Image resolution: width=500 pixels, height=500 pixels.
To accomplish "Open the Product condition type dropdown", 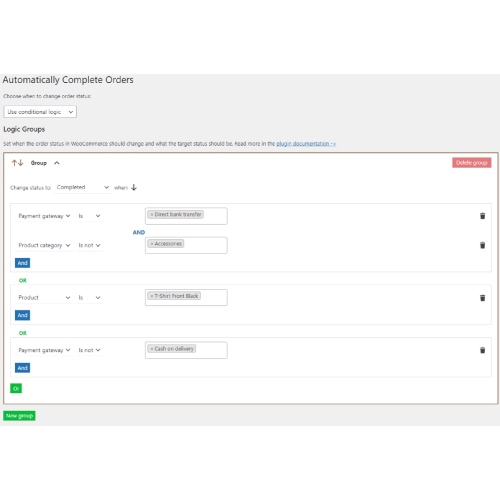I will [x=44, y=297].
